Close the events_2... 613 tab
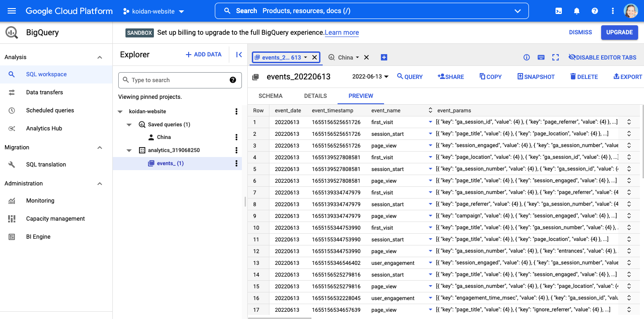644x319 pixels. click(315, 57)
